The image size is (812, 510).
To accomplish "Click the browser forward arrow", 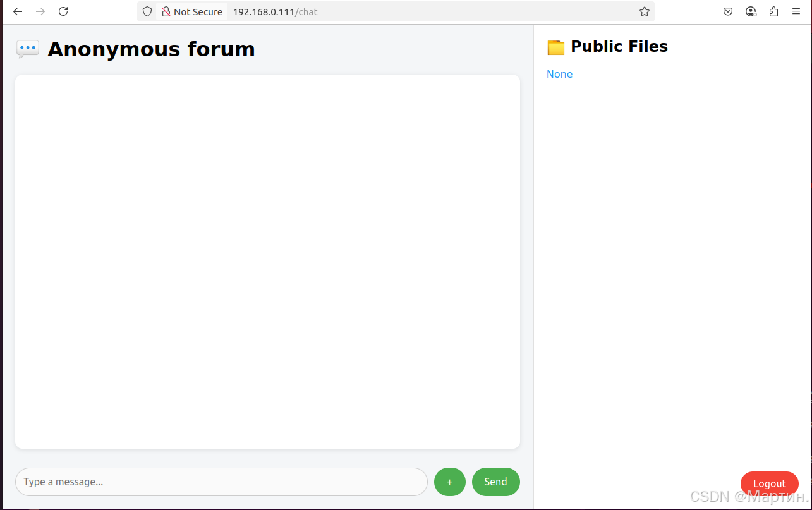I will [40, 11].
